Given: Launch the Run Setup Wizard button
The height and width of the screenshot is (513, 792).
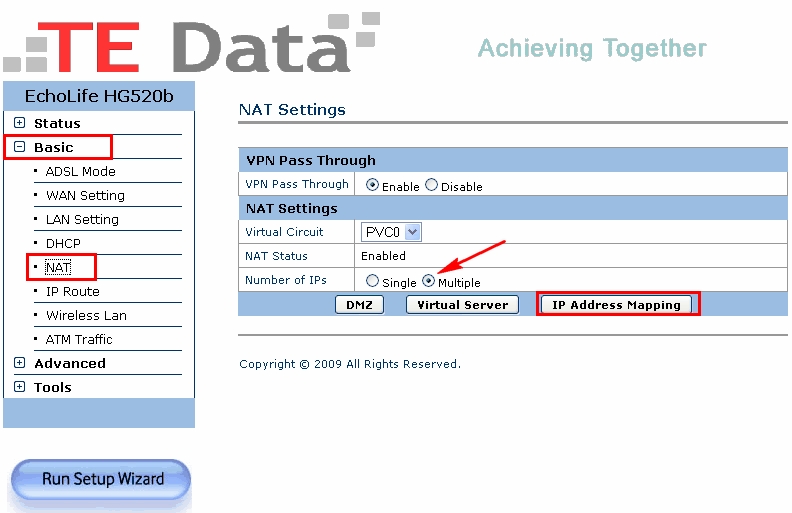Looking at the screenshot, I should 102,479.
